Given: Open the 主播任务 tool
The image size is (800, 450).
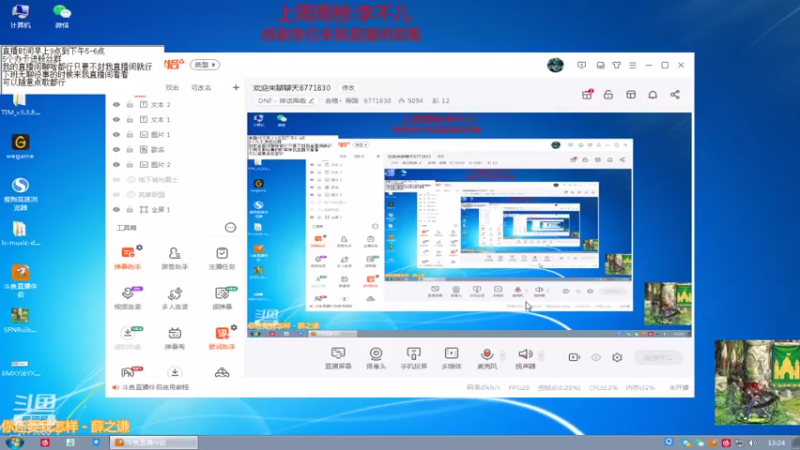Looking at the screenshot, I should pyautogui.click(x=222, y=258).
